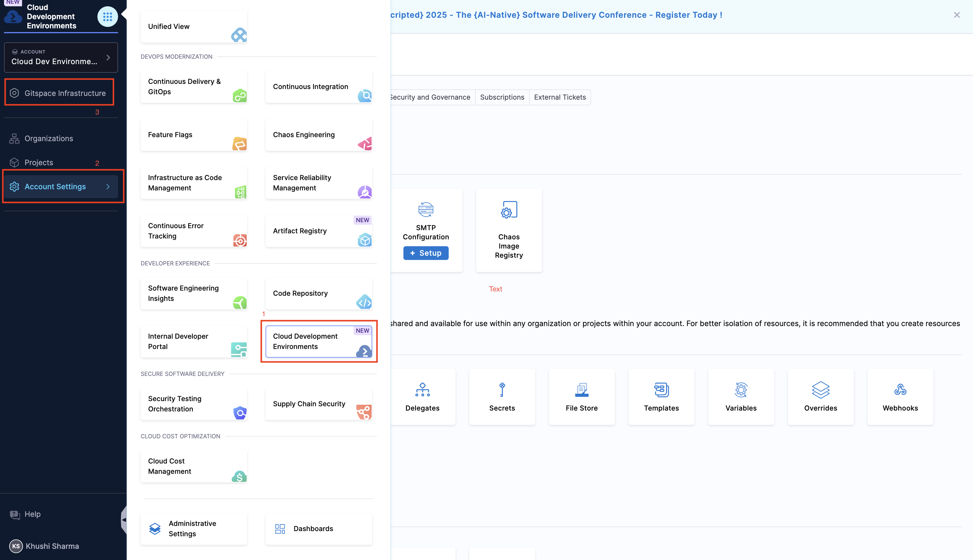Switch to the Subscriptions tab

coord(502,97)
